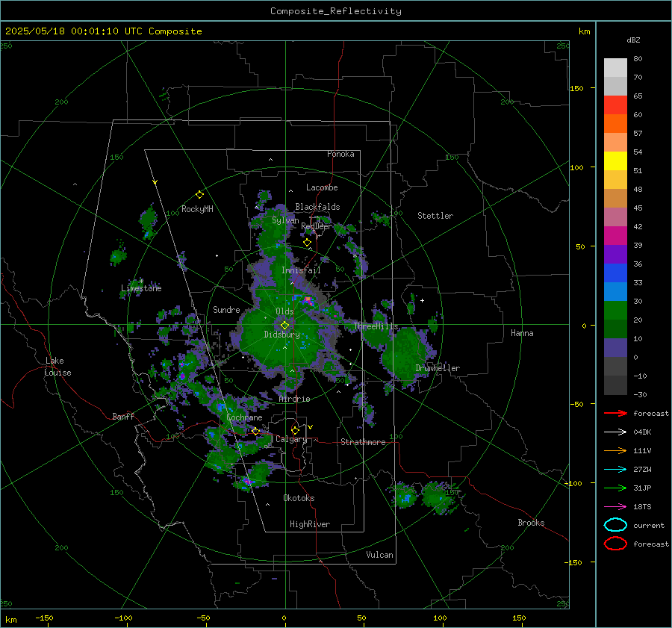Image resolution: width=672 pixels, height=628 pixels.
Task: Select the Lacombe city label
Action: (x=322, y=187)
